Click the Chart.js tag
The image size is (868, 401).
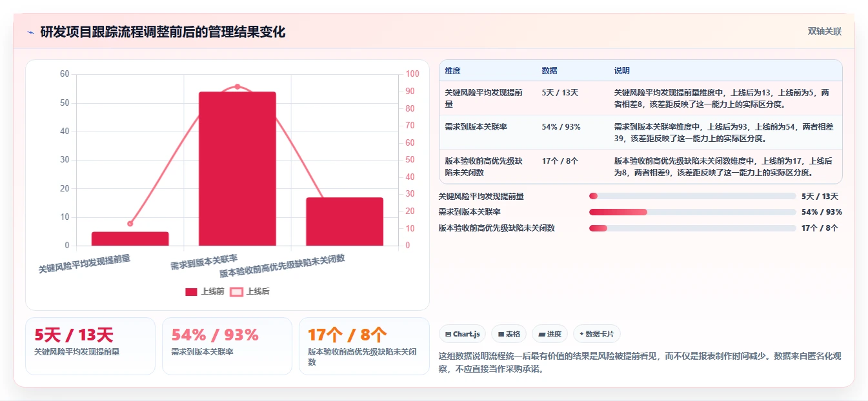point(462,334)
